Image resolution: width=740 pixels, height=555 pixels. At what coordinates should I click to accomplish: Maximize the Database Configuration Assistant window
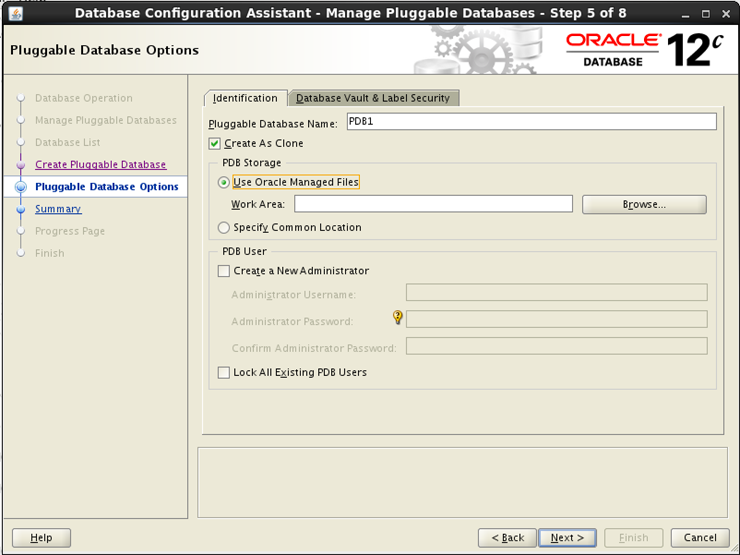[x=706, y=14]
